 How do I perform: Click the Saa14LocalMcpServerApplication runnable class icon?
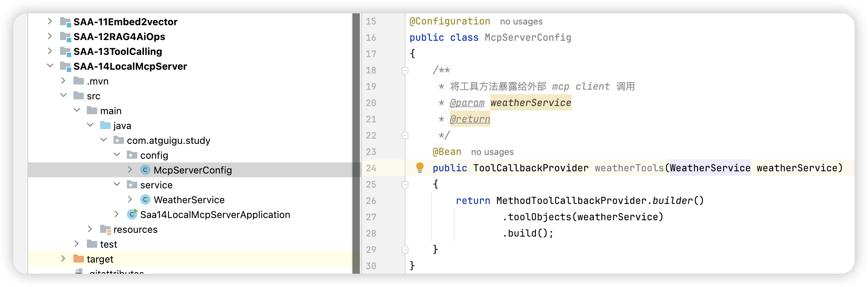click(132, 214)
